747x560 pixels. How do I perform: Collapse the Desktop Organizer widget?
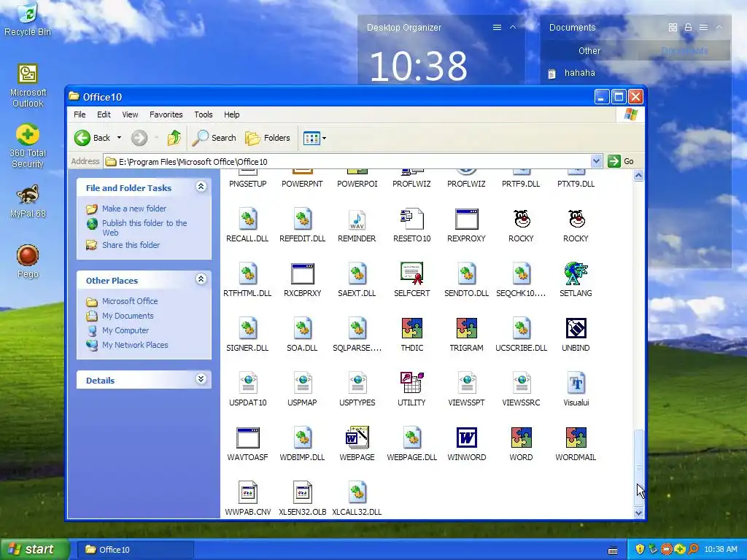[513, 27]
